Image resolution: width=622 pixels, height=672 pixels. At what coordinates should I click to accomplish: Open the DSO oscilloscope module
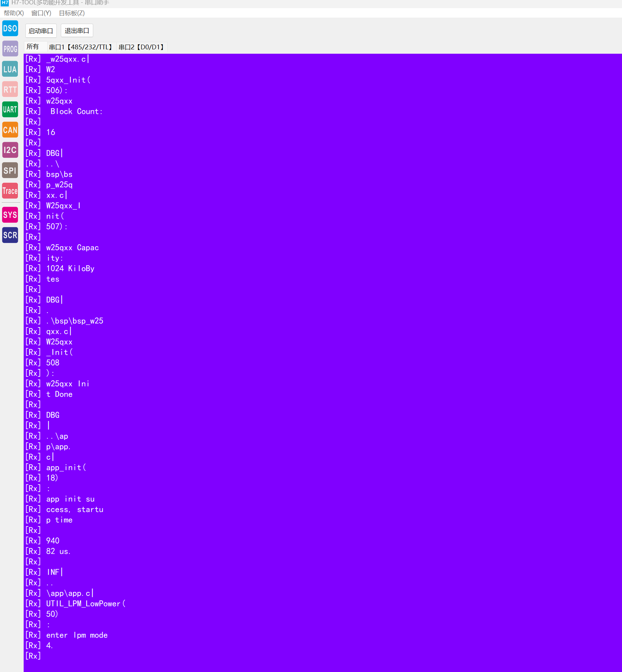[10, 28]
